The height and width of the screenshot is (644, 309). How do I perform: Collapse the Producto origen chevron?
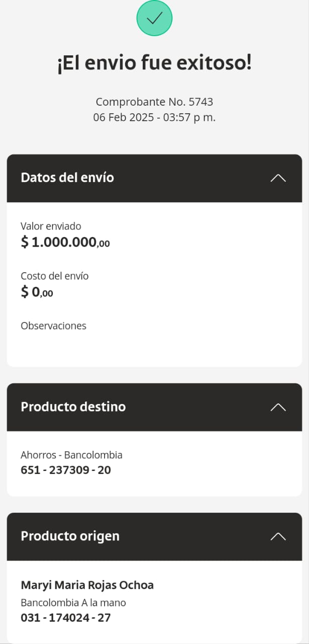coord(278,536)
